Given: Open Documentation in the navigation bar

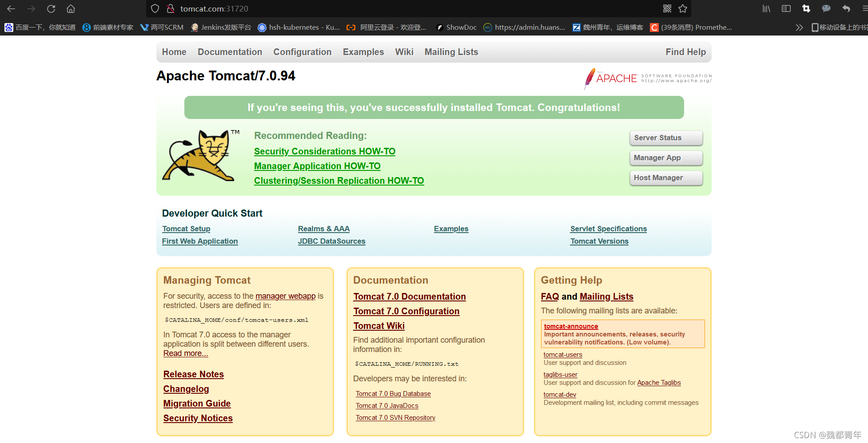Looking at the screenshot, I should (x=230, y=52).
